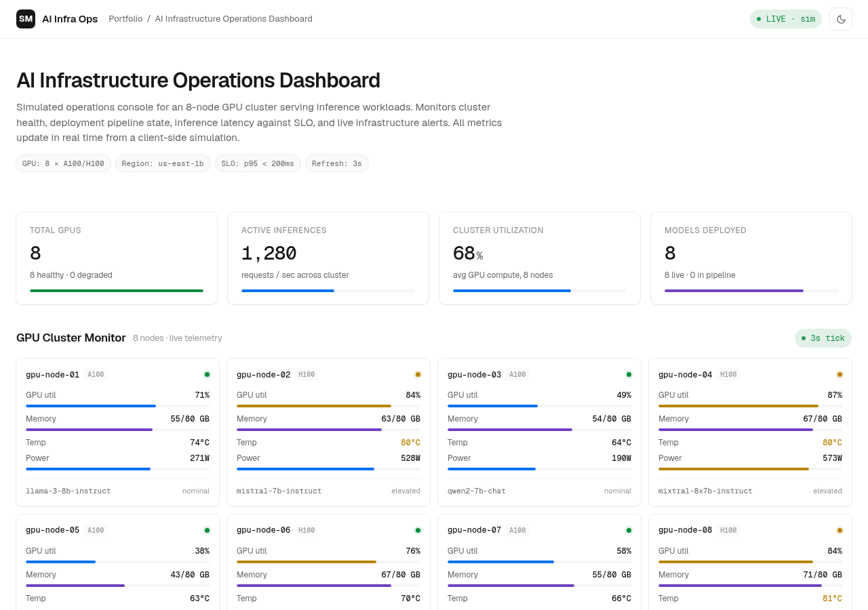Click the 81°C temp on gpu-node-08
This screenshot has height=610, width=868.
pos(832,598)
